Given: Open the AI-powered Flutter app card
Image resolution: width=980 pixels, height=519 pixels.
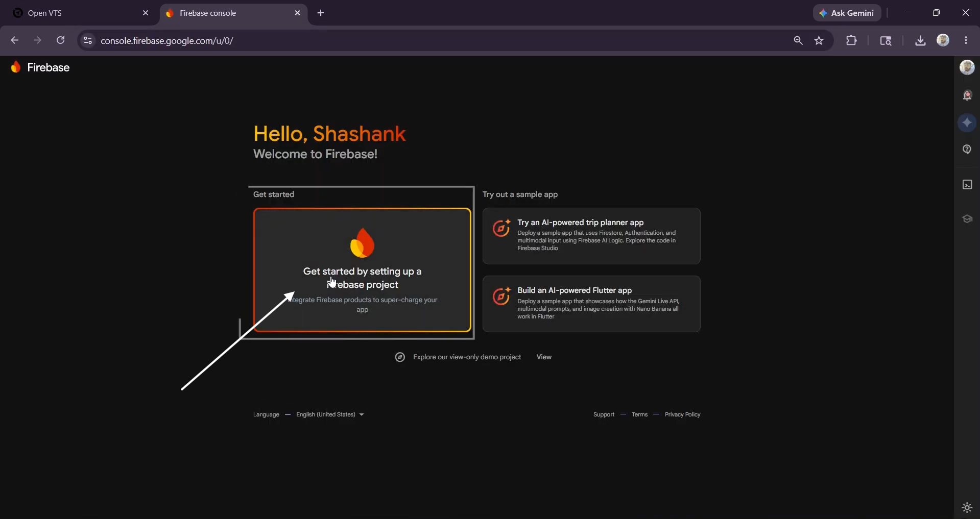Looking at the screenshot, I should pyautogui.click(x=591, y=304).
